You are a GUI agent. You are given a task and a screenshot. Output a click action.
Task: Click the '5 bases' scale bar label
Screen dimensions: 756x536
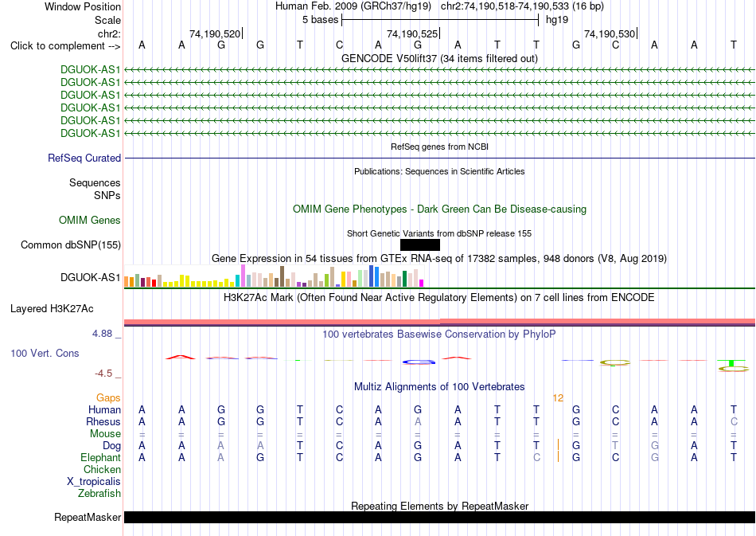coord(320,20)
